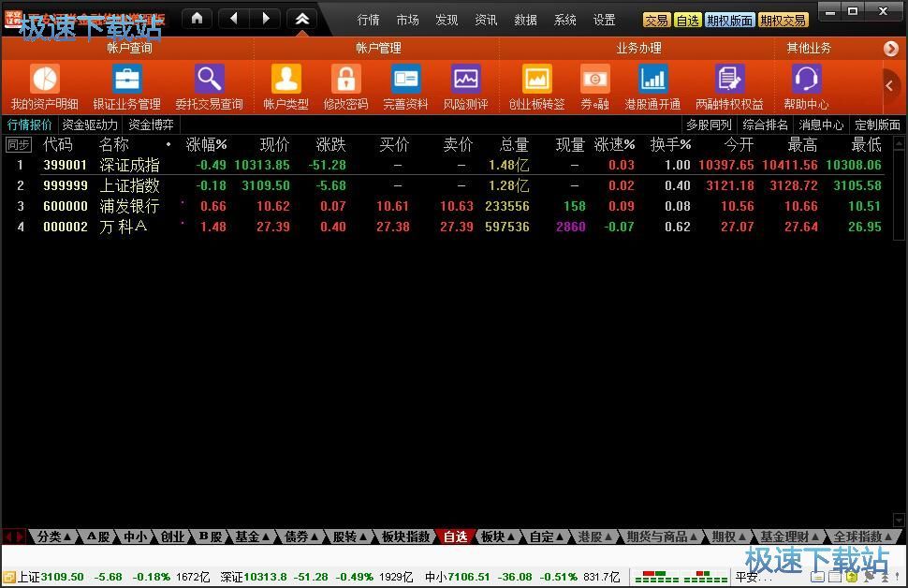Expand the 分类 bottom tab menu
The width and height of the screenshot is (908, 588).
54,537
